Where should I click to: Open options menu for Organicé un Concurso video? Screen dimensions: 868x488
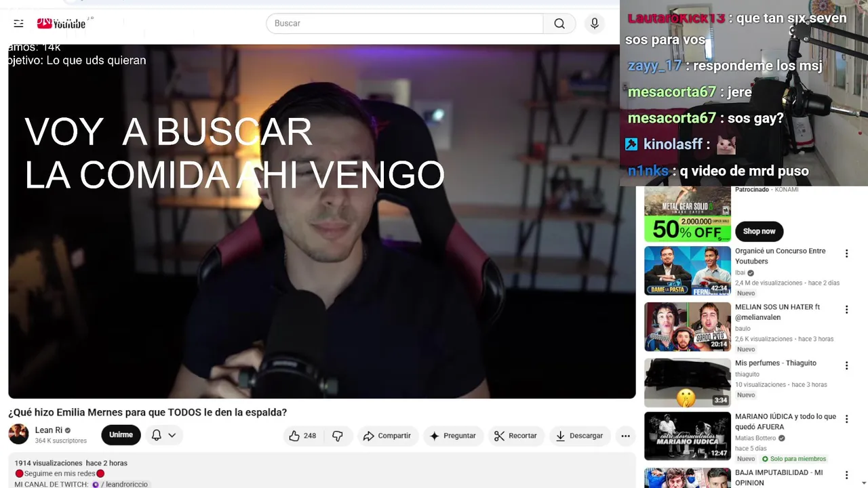tap(846, 253)
